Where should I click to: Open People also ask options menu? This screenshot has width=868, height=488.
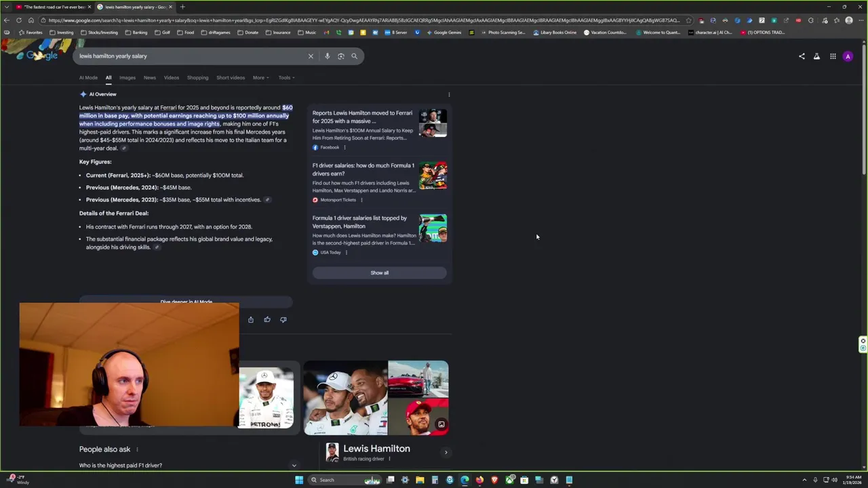point(137,449)
